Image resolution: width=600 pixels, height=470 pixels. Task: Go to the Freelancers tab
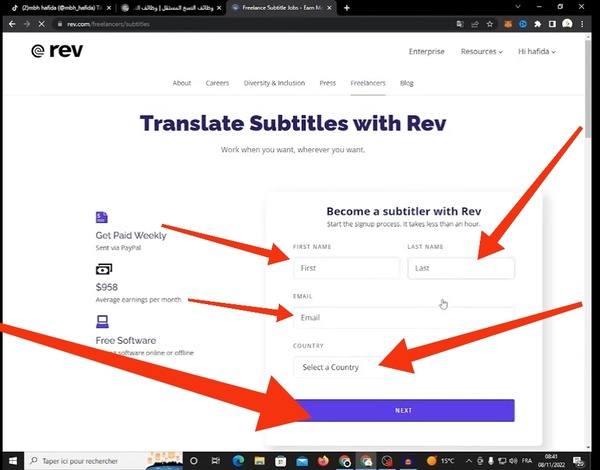point(368,83)
